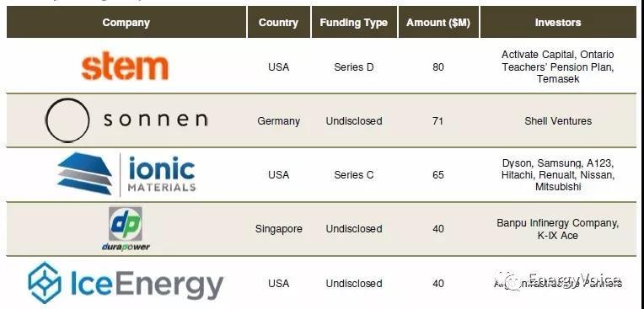
Task: Click the Durapower dp logo
Action: [126, 228]
